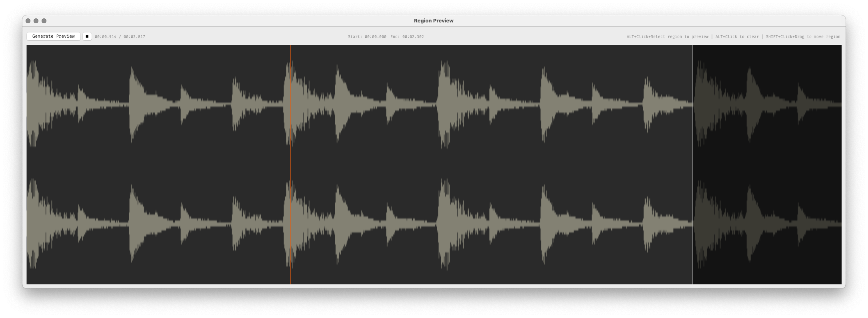Stop playback with the square stop button
The image size is (868, 318).
(87, 36)
